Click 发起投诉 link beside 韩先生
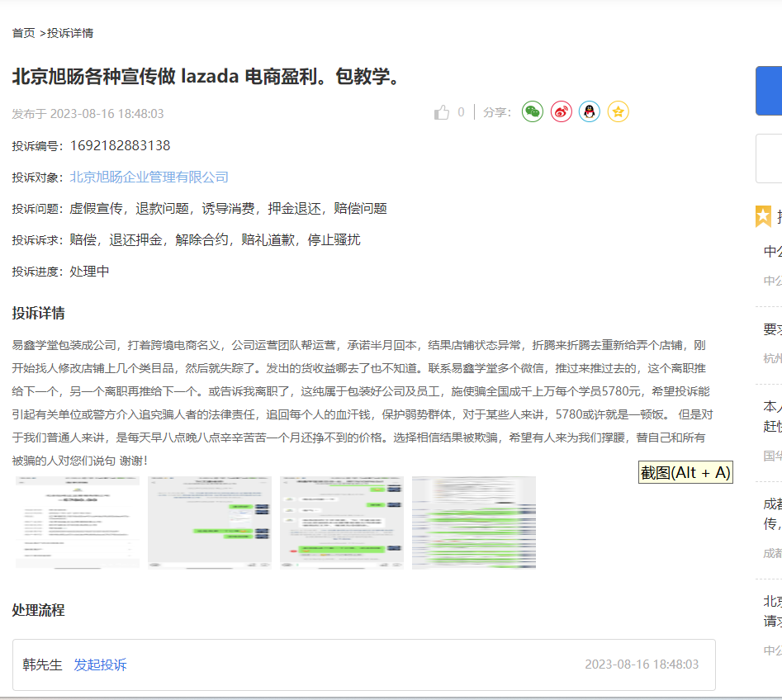 point(100,665)
